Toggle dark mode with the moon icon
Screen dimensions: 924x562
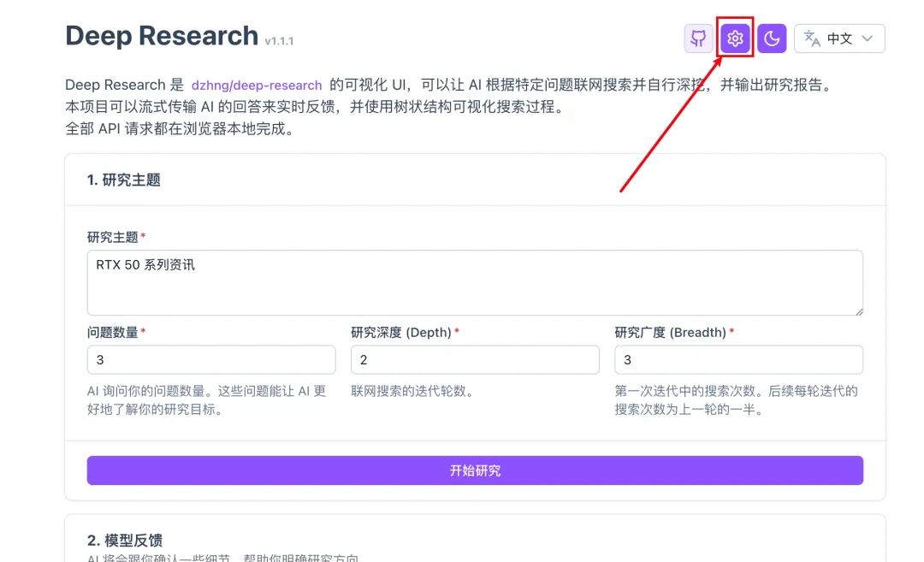[x=771, y=38]
